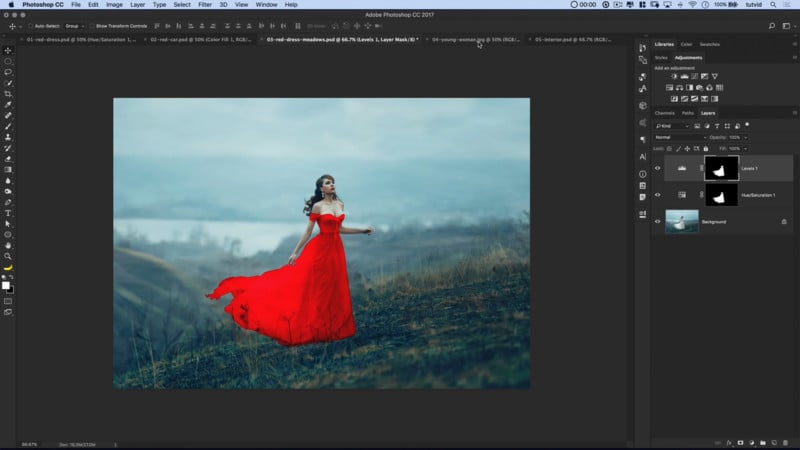
Task: Switch to the Swatches tab
Action: pyautogui.click(x=709, y=44)
